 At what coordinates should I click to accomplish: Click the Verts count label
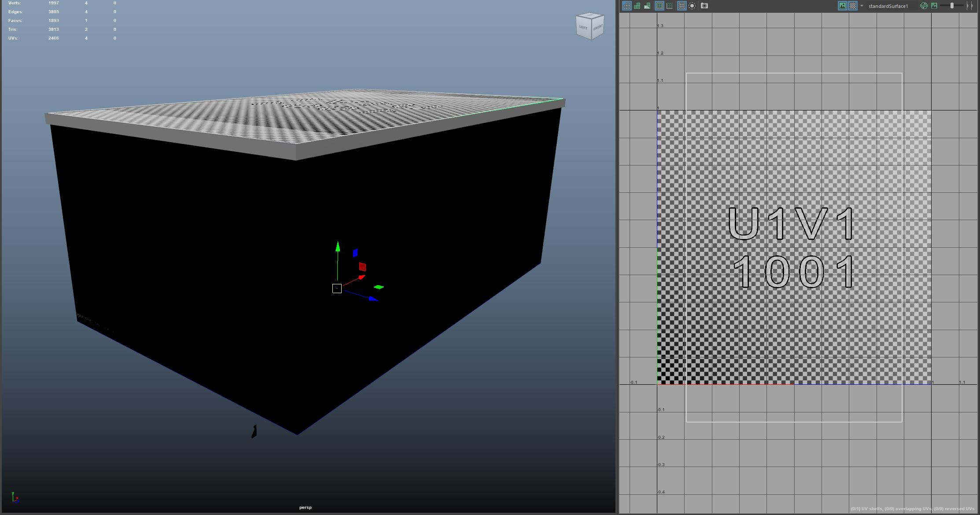coord(15,3)
